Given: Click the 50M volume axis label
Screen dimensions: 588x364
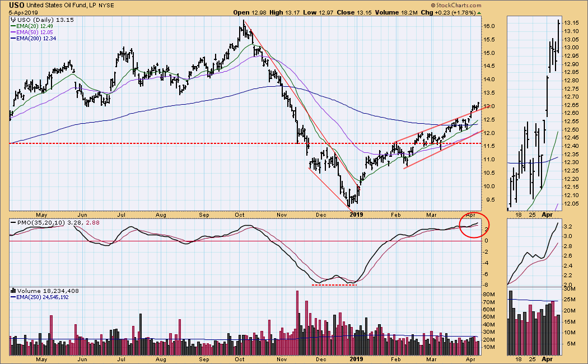Looking at the screenshot, I should [x=489, y=317].
